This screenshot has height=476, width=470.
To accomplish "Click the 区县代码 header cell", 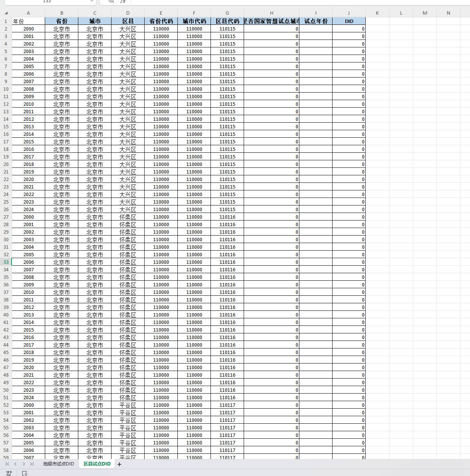I will (227, 21).
